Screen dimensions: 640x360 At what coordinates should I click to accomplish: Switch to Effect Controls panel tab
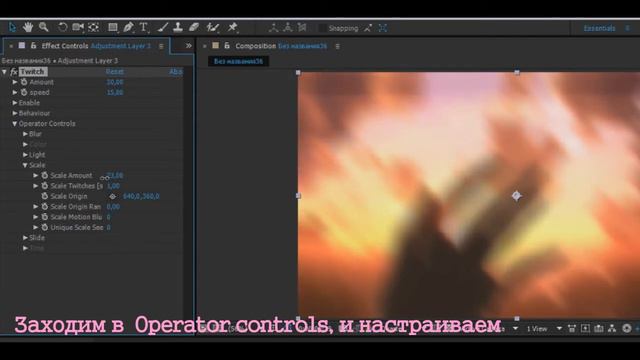[x=96, y=46]
